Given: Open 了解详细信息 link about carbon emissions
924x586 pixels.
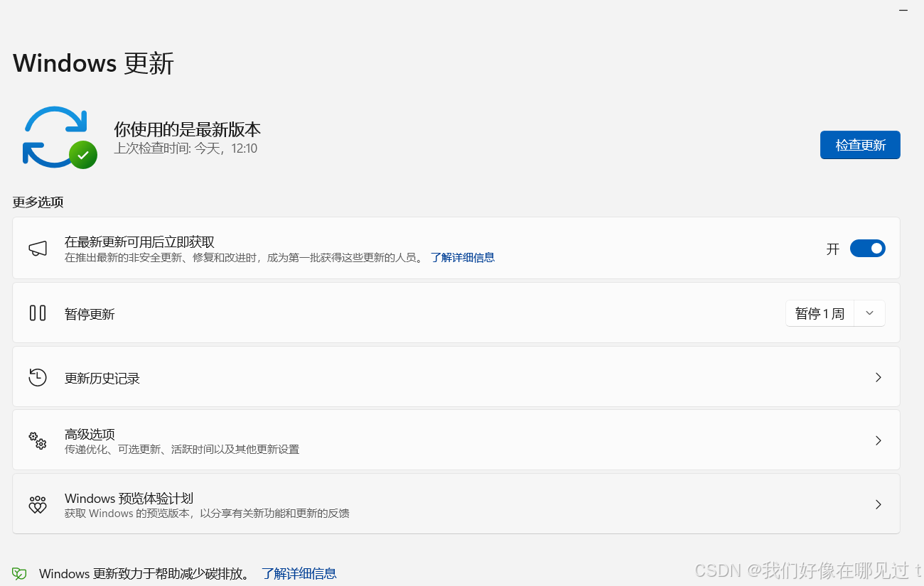Looking at the screenshot, I should (x=299, y=573).
